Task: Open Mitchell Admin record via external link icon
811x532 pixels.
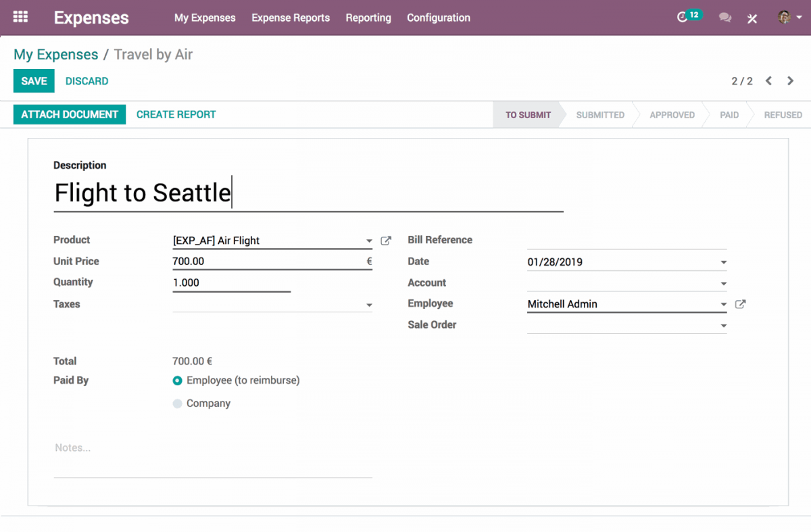Action: pyautogui.click(x=740, y=304)
